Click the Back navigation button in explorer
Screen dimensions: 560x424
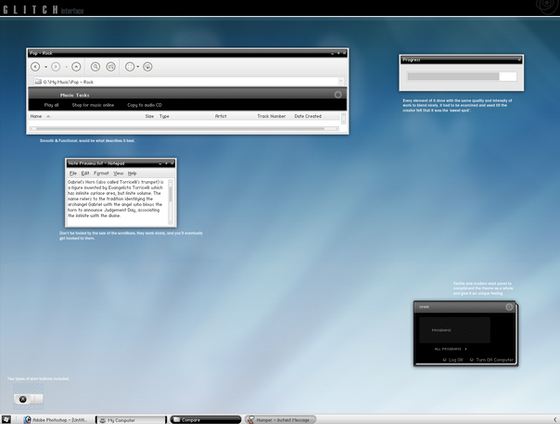[35, 66]
